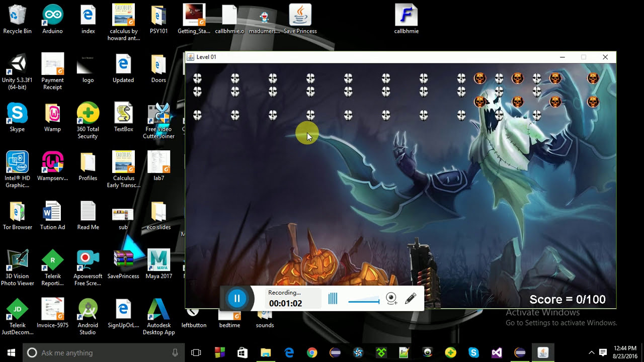The height and width of the screenshot is (362, 644).
Task: Select the 3D Vision Photo Viewer icon
Action: pos(17,268)
